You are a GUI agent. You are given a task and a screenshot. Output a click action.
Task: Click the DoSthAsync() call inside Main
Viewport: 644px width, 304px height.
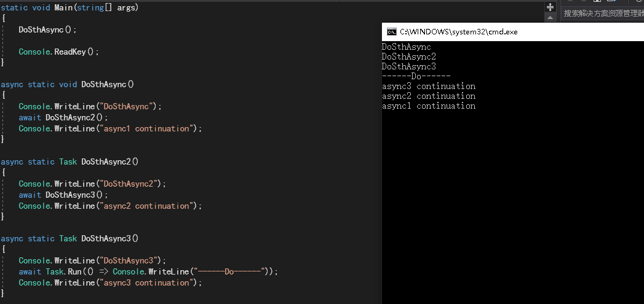[47, 29]
